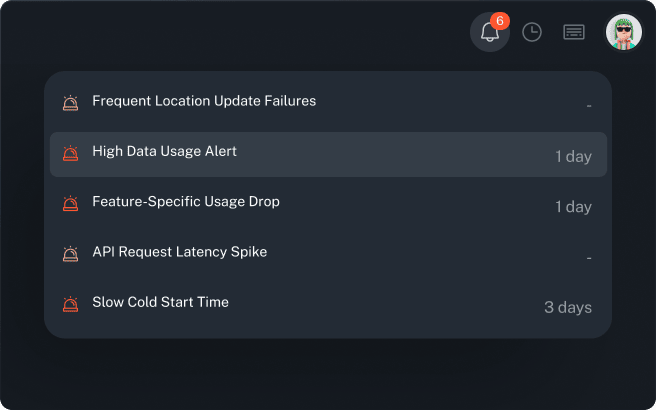Open Frequent Location Update Failures alert
The height and width of the screenshot is (410, 656).
coord(204,101)
